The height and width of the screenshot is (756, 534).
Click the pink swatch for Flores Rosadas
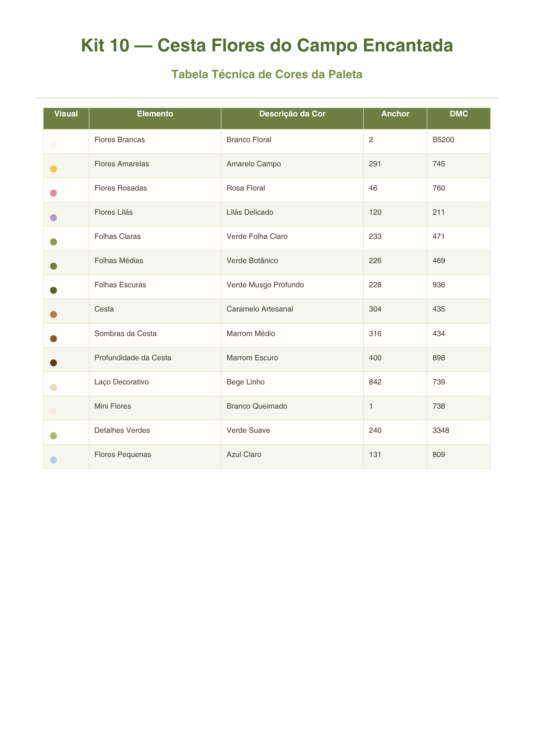pos(54,193)
